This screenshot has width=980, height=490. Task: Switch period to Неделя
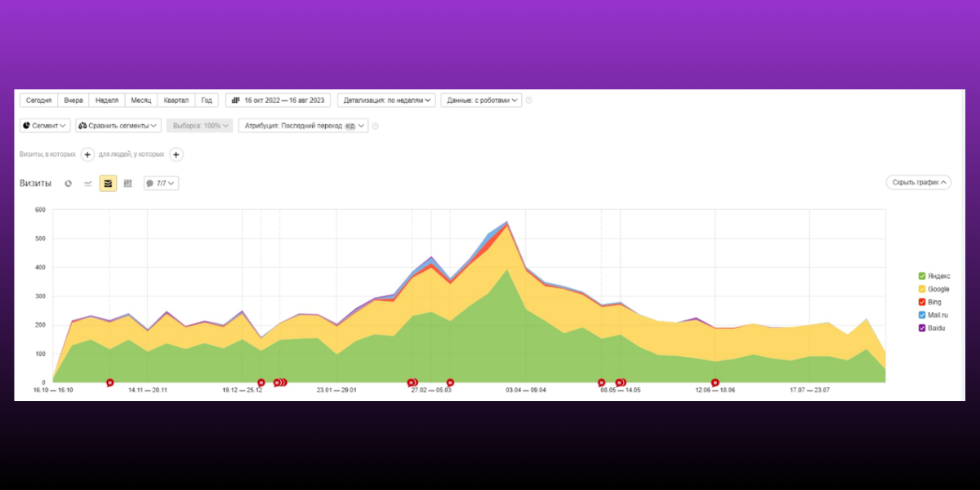coord(107,100)
